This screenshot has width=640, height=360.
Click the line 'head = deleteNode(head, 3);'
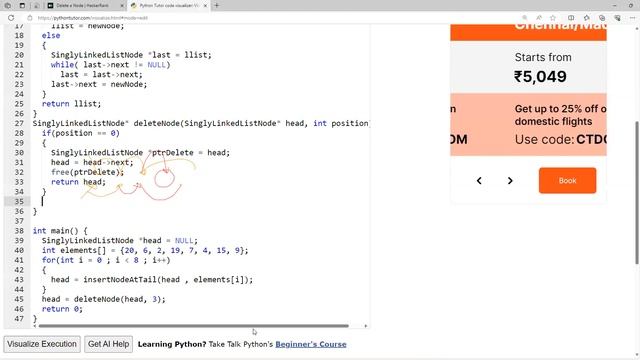pyautogui.click(x=104, y=299)
